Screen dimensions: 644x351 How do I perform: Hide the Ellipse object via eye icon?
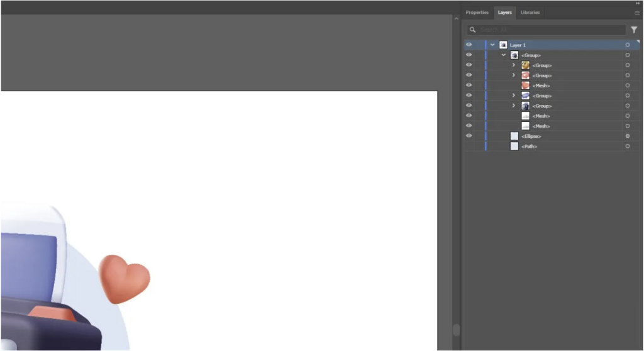coord(469,136)
